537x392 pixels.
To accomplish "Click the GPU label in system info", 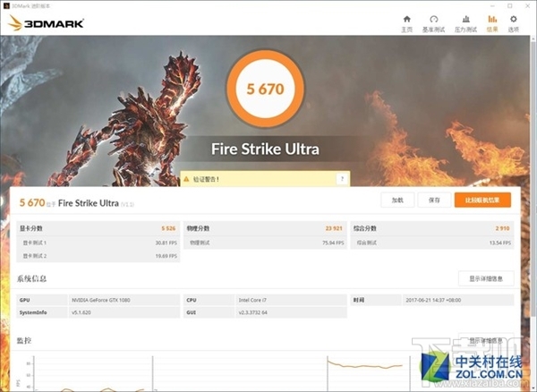I will (25, 300).
